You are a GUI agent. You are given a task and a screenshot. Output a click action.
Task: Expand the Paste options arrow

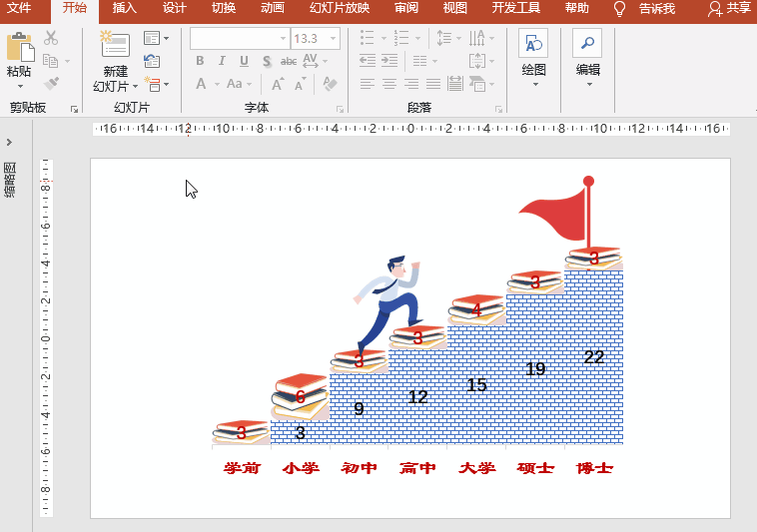point(20,86)
